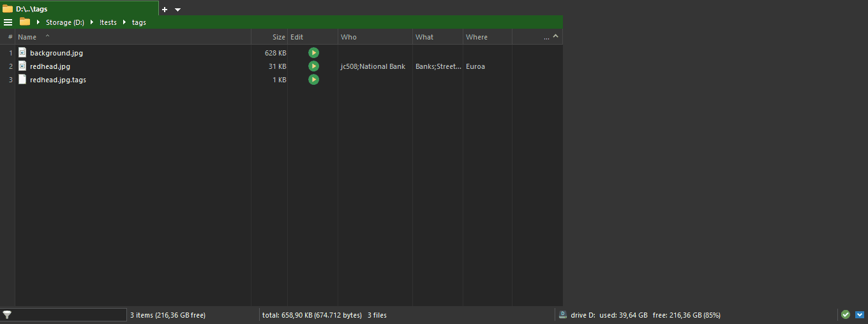Sort the list by the Name column header

[27, 37]
